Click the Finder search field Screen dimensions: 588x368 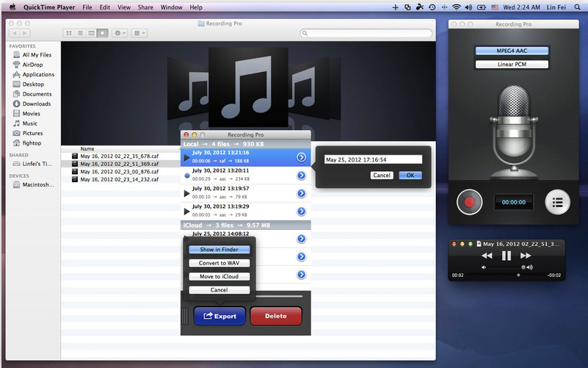(366, 33)
